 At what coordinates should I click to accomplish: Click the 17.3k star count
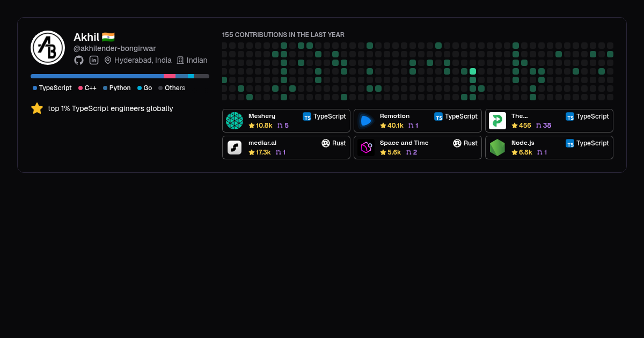(x=264, y=152)
